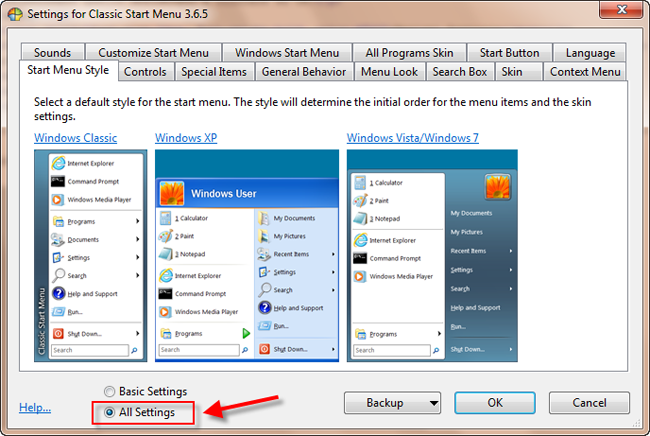Open the Windows Start Menu tab
Viewport: 650px width, 436px height.
(x=287, y=53)
